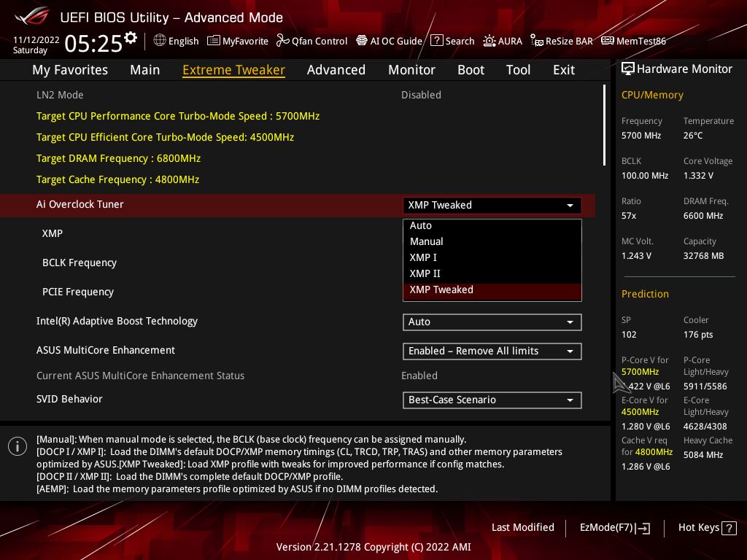Click the 5084 MHz Heavy Cache value
This screenshot has width=747, height=560.
[x=703, y=455]
